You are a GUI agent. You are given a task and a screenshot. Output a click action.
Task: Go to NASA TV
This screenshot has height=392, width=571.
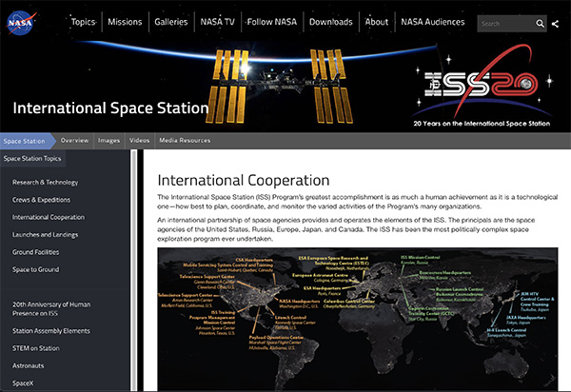(x=218, y=22)
